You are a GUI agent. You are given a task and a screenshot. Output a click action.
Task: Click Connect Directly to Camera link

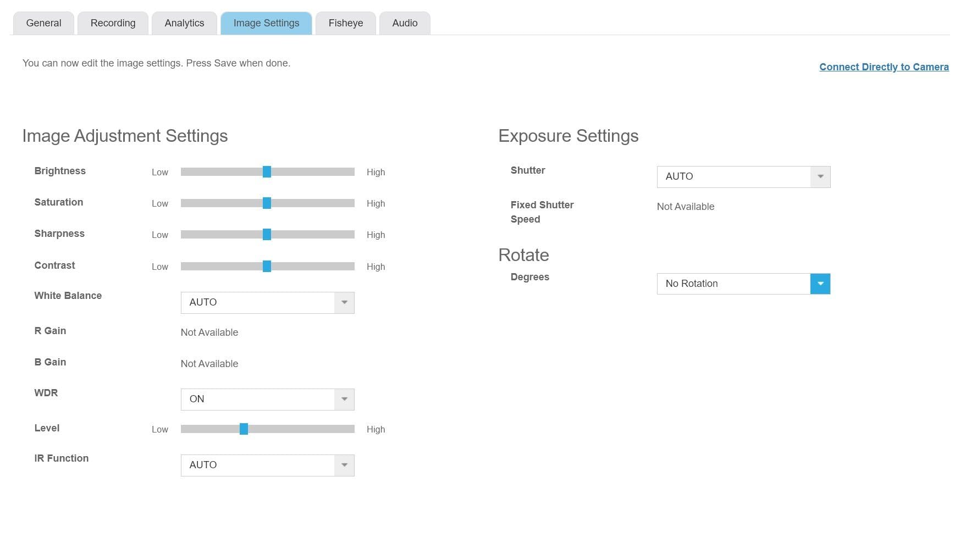tap(884, 67)
